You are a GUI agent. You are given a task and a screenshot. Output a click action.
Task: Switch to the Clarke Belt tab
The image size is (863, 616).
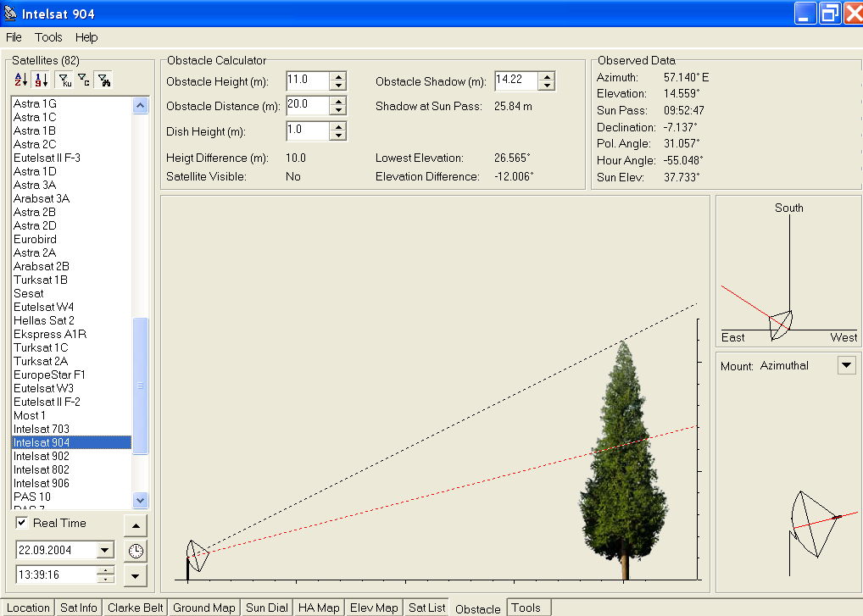136,608
